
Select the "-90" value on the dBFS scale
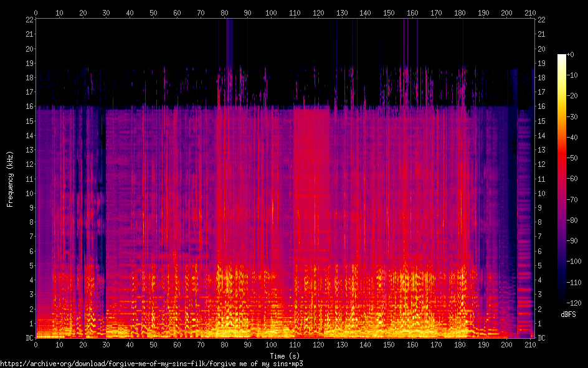572,241
